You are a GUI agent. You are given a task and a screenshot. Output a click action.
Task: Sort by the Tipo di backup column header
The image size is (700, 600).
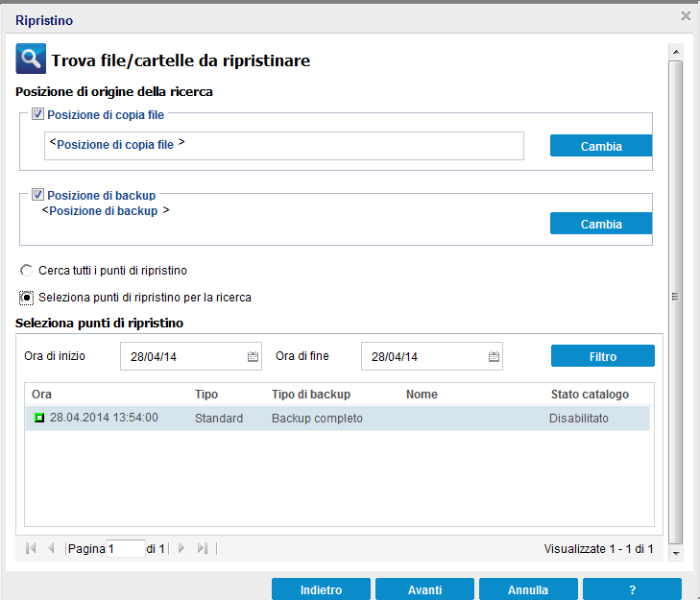point(311,395)
